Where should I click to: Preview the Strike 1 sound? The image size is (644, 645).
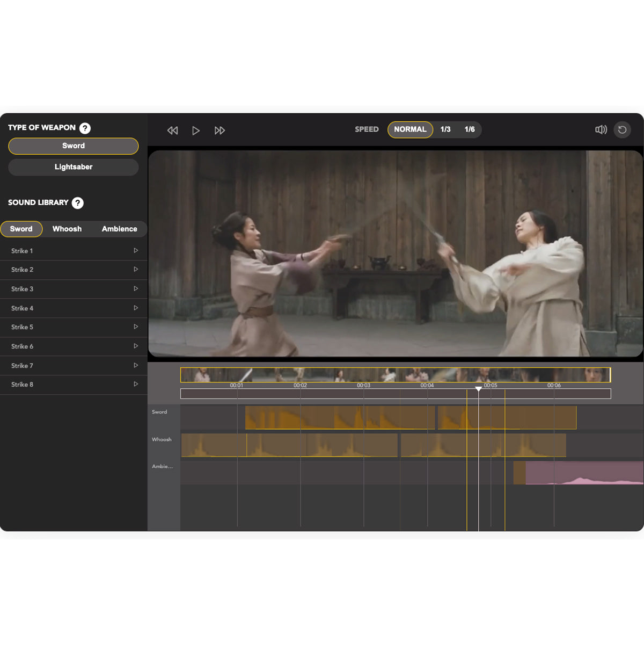tap(136, 251)
